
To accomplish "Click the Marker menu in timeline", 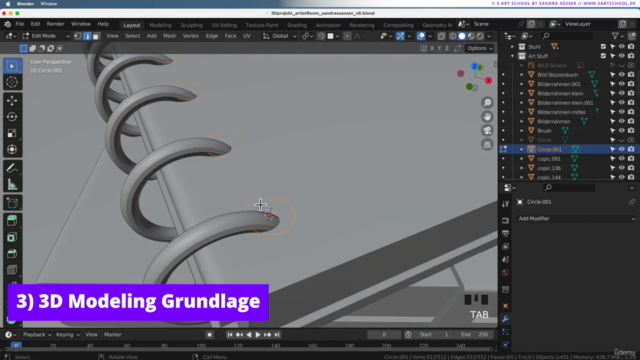I will tap(113, 335).
